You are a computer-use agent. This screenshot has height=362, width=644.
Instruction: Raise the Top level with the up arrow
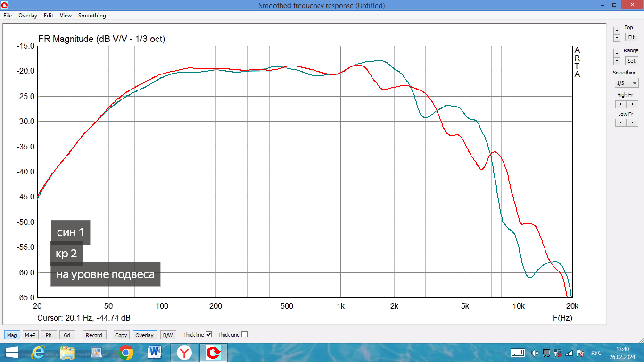pyautogui.click(x=617, y=30)
